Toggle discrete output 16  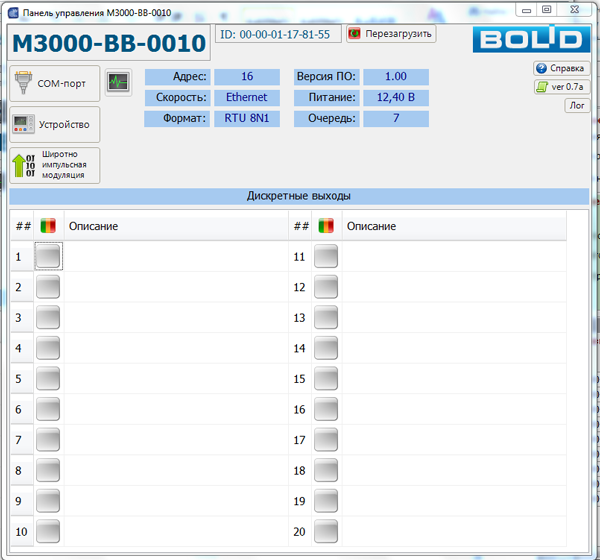point(326,410)
